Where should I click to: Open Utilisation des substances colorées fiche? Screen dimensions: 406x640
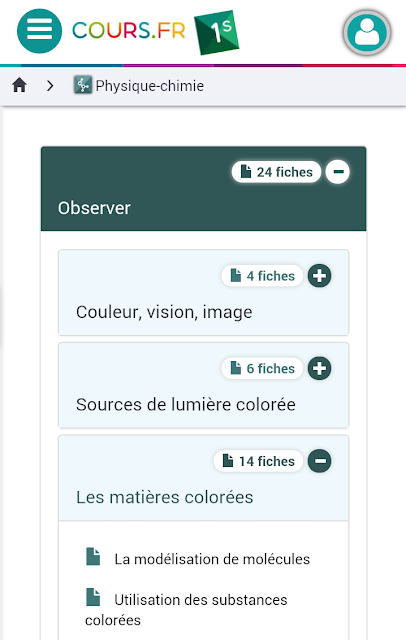coord(186,610)
